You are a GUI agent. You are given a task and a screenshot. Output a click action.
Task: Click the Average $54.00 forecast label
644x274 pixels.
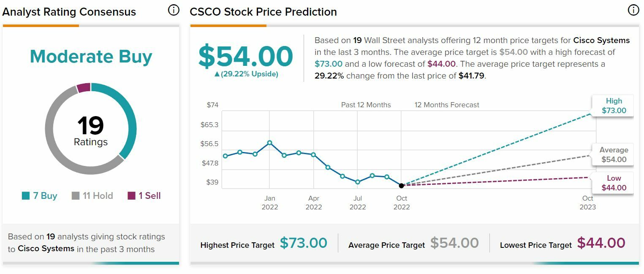tap(614, 155)
